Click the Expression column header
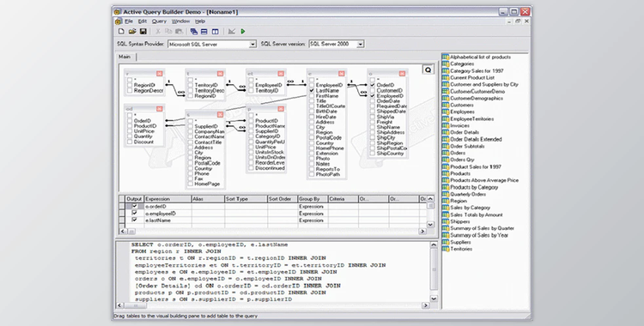644x326 pixels. click(x=167, y=199)
